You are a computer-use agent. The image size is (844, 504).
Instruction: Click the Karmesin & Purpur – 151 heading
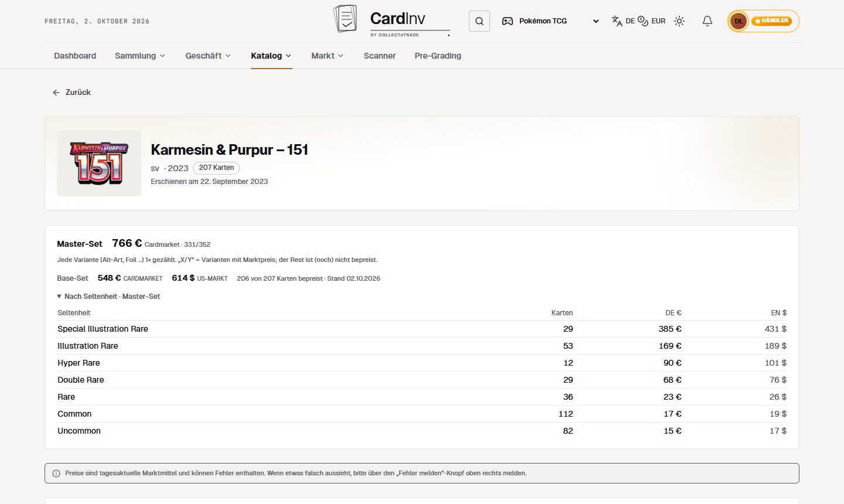pos(229,150)
